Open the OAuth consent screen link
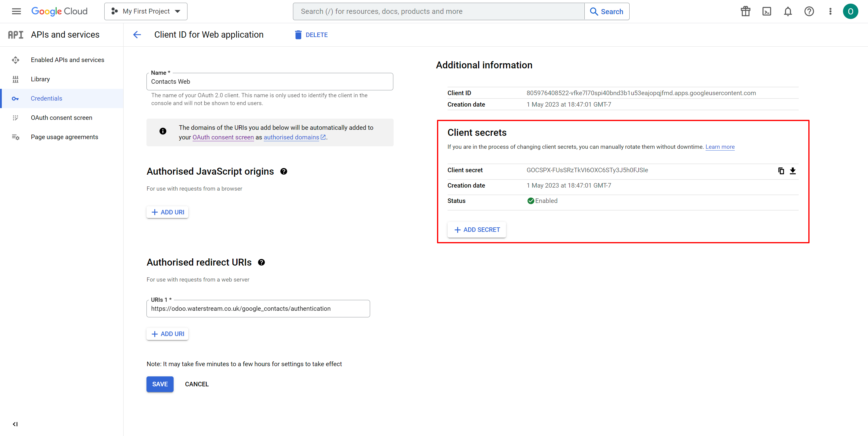 click(223, 137)
